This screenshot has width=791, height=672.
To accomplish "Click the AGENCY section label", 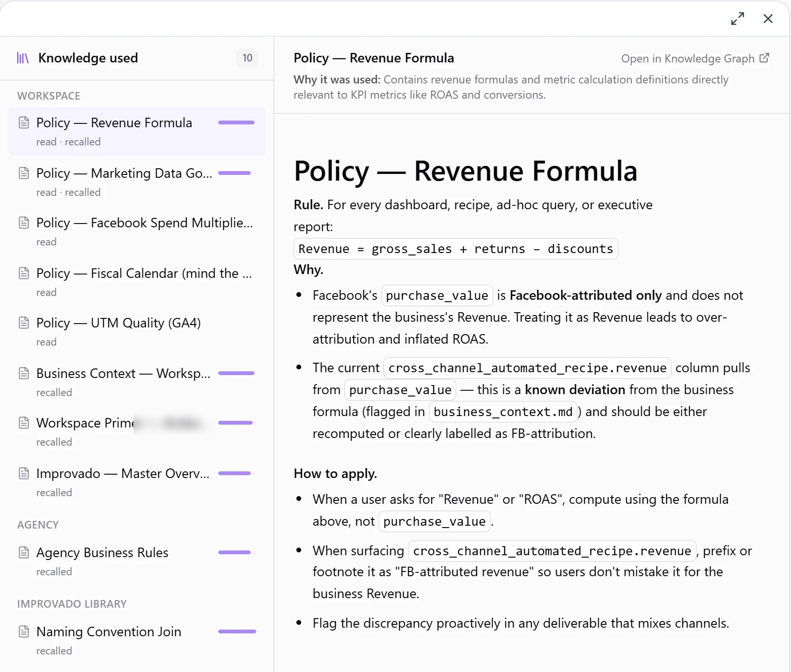I will click(38, 525).
